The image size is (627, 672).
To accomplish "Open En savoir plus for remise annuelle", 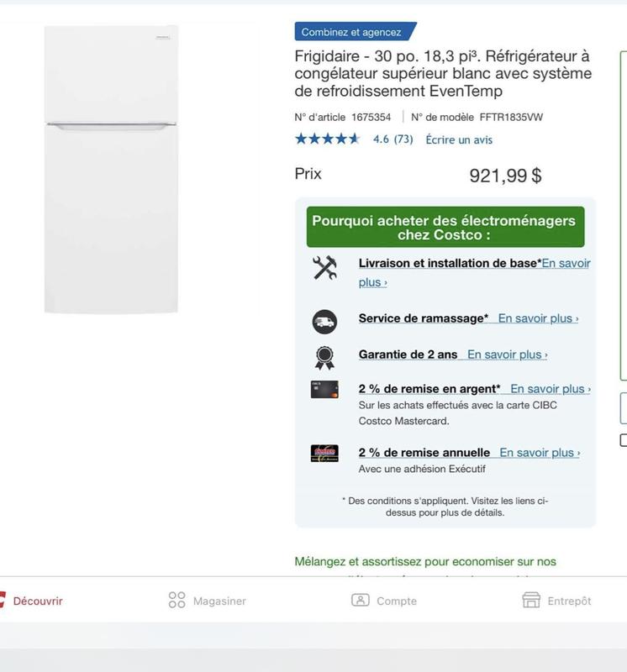I will 540,453.
